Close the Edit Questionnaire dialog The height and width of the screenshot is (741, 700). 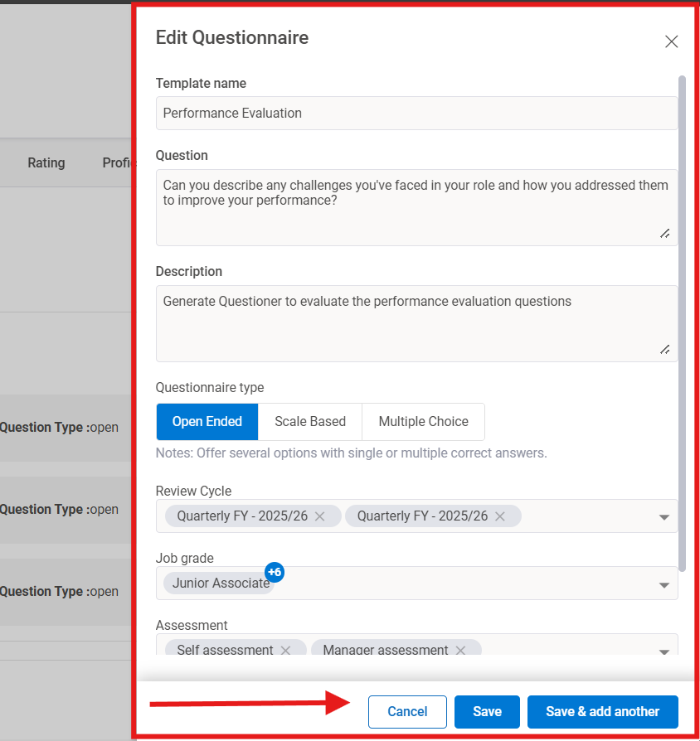tap(671, 41)
